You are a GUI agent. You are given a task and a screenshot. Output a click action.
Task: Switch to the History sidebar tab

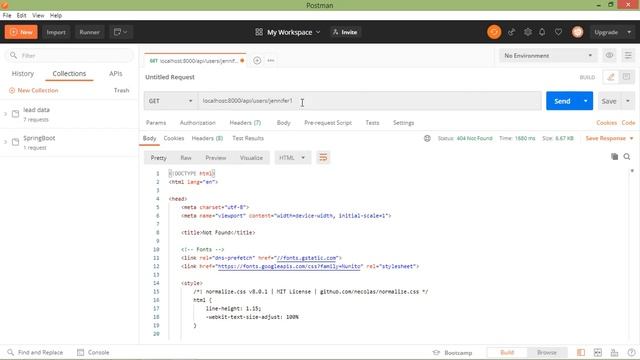(22, 73)
